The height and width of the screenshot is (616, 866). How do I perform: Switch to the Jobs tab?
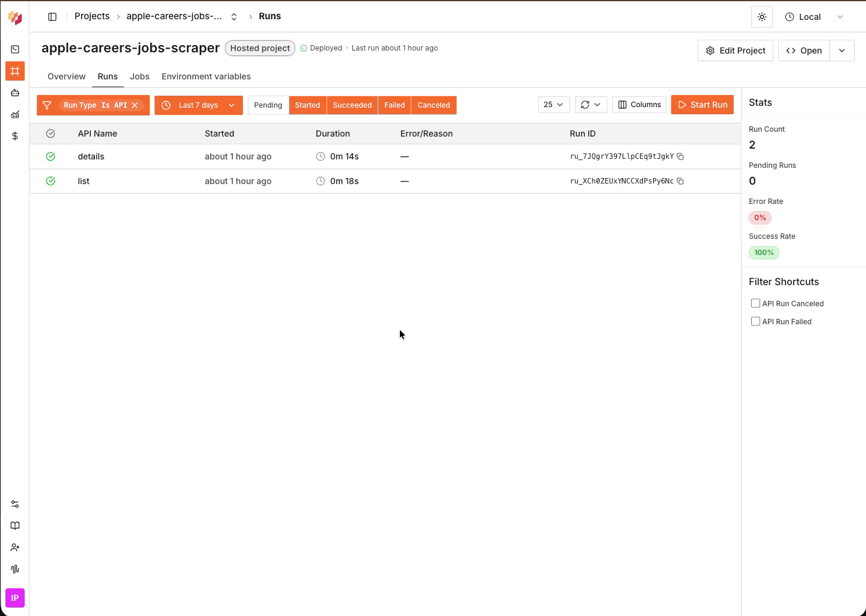pos(140,76)
